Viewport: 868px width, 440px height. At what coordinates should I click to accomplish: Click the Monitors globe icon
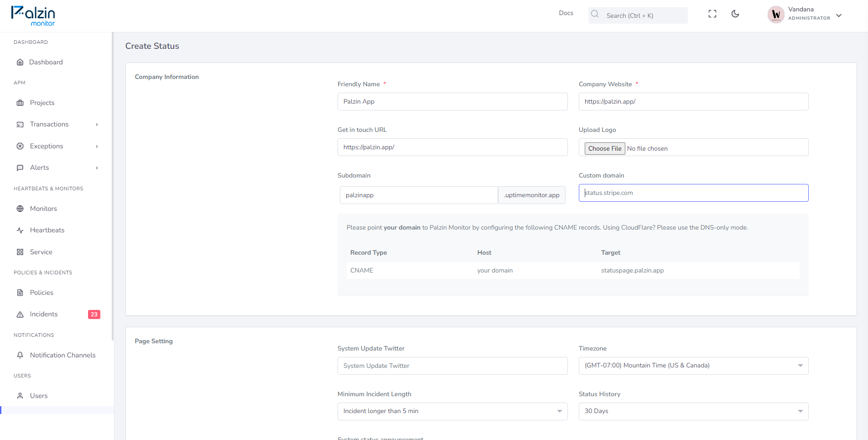tap(20, 209)
